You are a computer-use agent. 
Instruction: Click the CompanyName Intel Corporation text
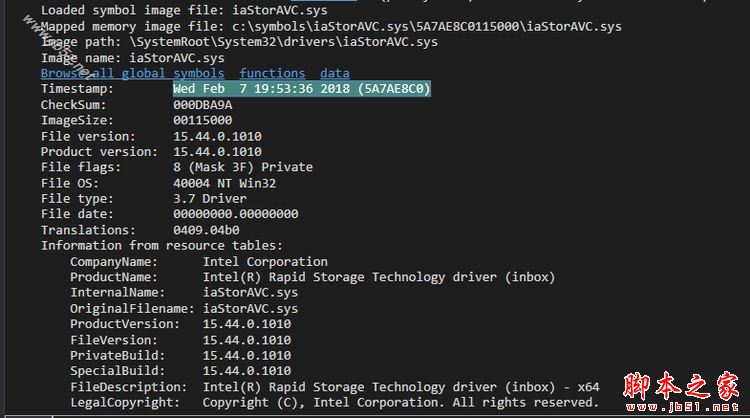(265, 262)
